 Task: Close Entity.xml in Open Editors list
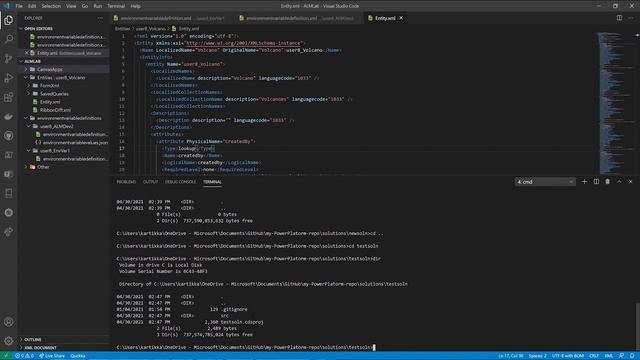pos(27,53)
